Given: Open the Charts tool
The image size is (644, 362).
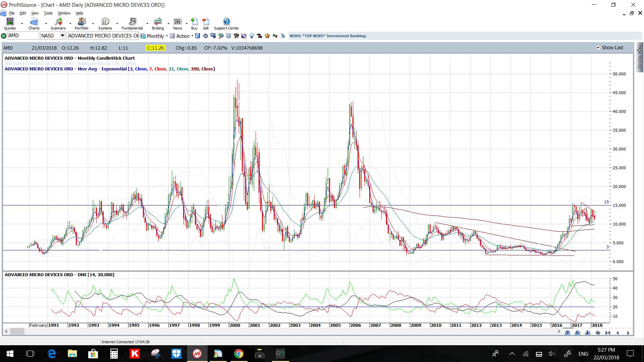Looking at the screenshot, I should 34,23.
